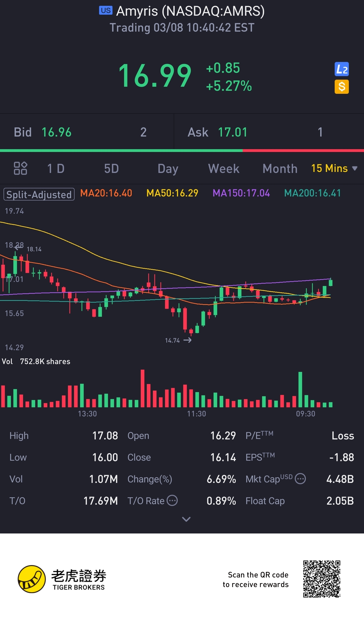Screen dimensions: 364x625
Task: Tap the bid/ask ratio bar
Action: pyautogui.click(x=182, y=151)
